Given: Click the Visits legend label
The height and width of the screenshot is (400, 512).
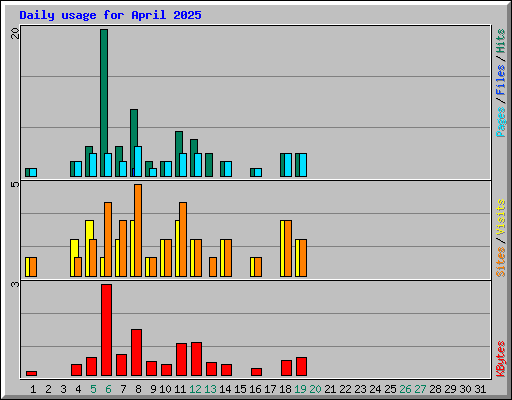Looking at the screenshot, I should (x=501, y=217).
